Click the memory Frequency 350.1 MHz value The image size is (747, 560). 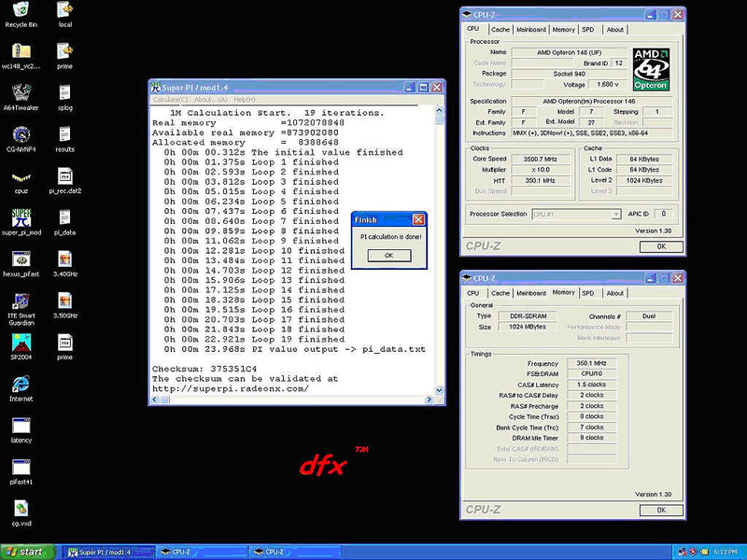pos(591,363)
